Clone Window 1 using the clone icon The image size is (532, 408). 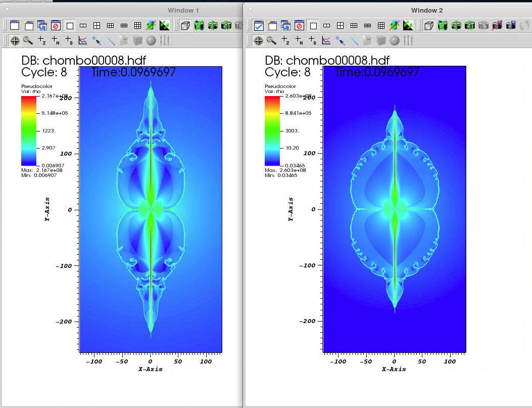point(42,25)
